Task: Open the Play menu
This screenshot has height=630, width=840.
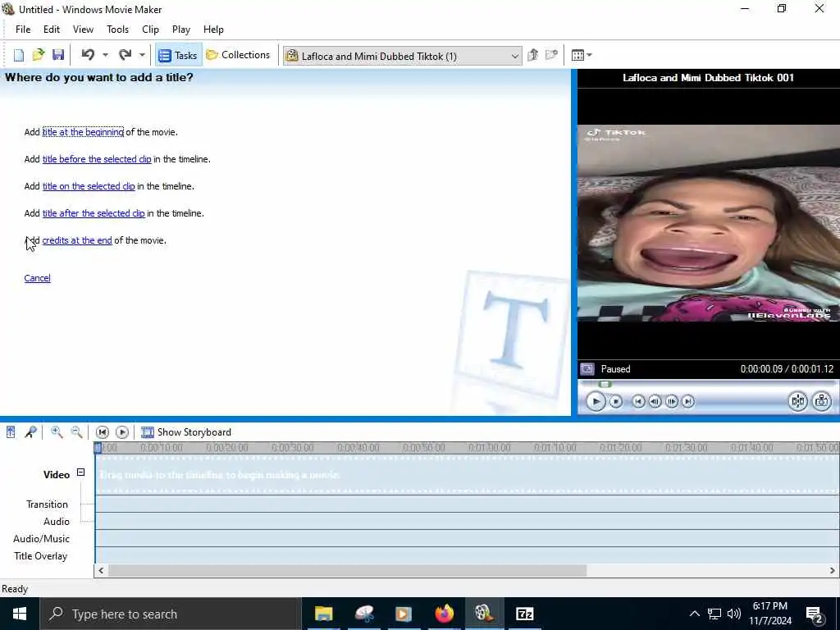Action: (x=181, y=30)
